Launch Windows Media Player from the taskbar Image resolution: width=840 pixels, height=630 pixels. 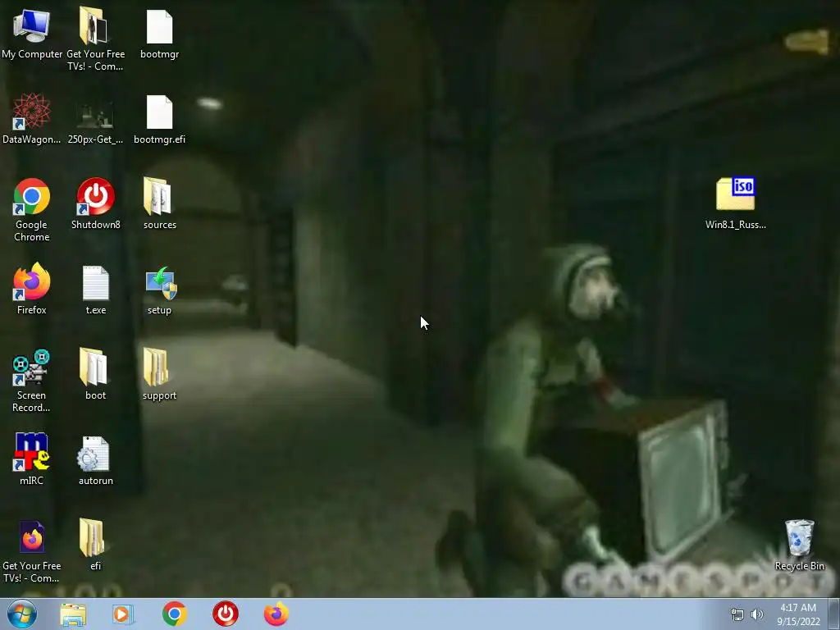point(123,614)
